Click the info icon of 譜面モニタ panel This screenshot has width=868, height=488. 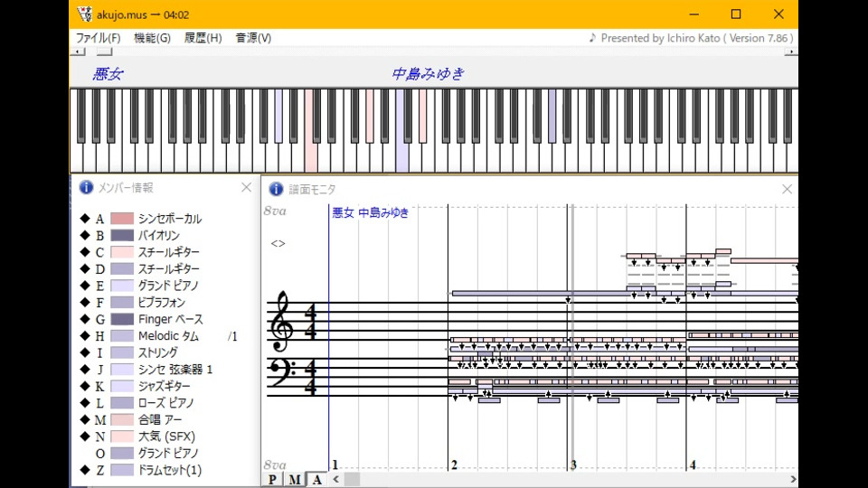pos(276,189)
